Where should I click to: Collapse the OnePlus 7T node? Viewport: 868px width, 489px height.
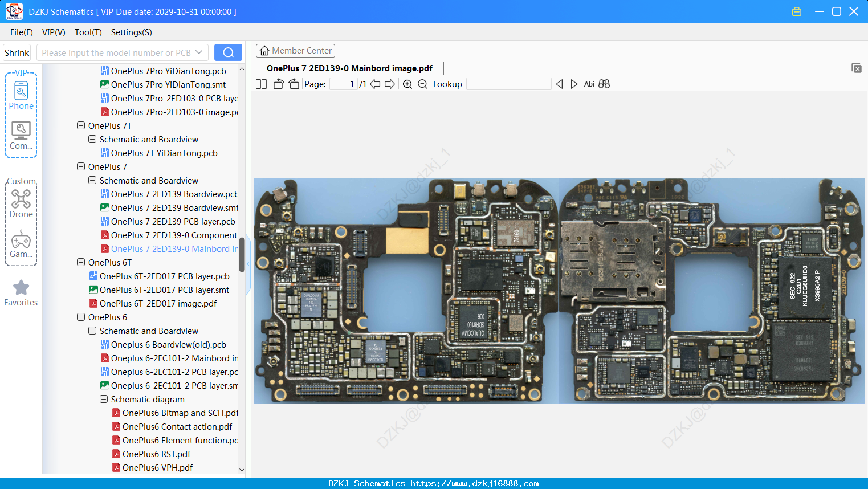click(81, 125)
